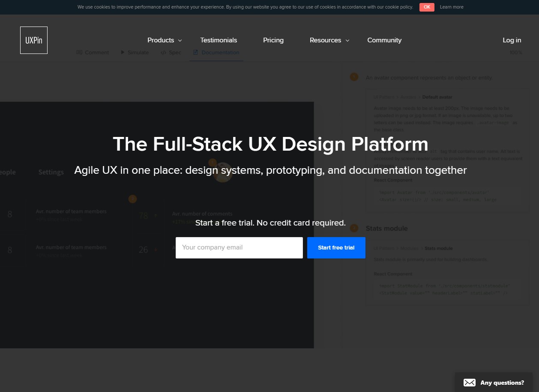Open chat via the envelope icon
This screenshot has width=539, height=392.
[469, 382]
